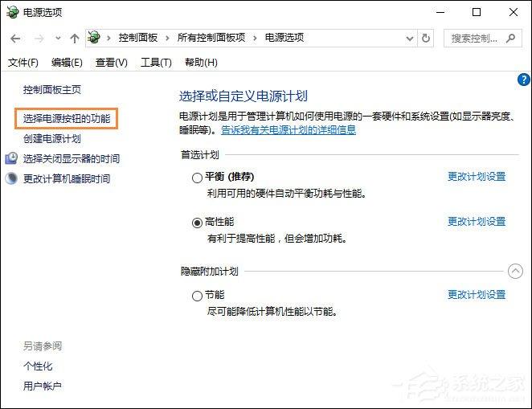This screenshot has height=409, width=532.
Task: Expand the chevron before 电源选项 breadcrumb
Action: [x=255, y=38]
